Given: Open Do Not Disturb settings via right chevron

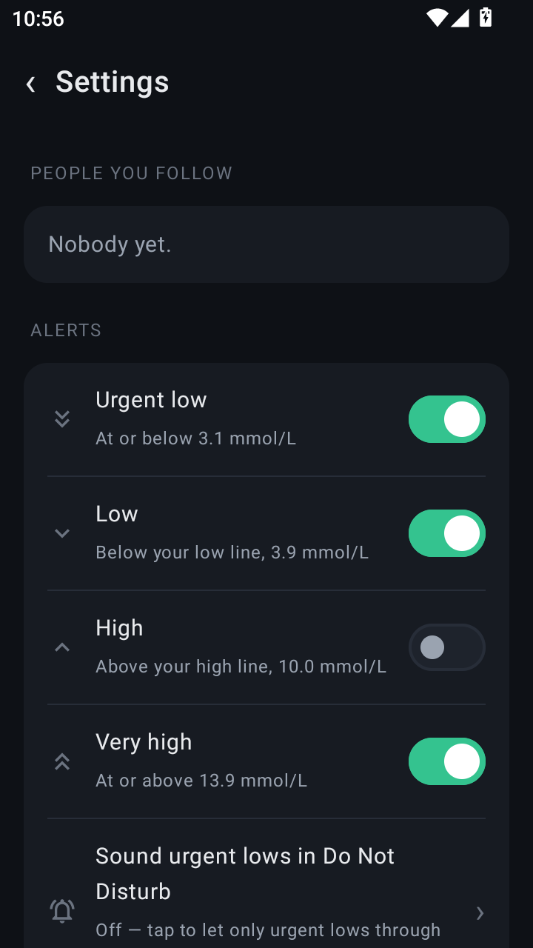Looking at the screenshot, I should (480, 913).
